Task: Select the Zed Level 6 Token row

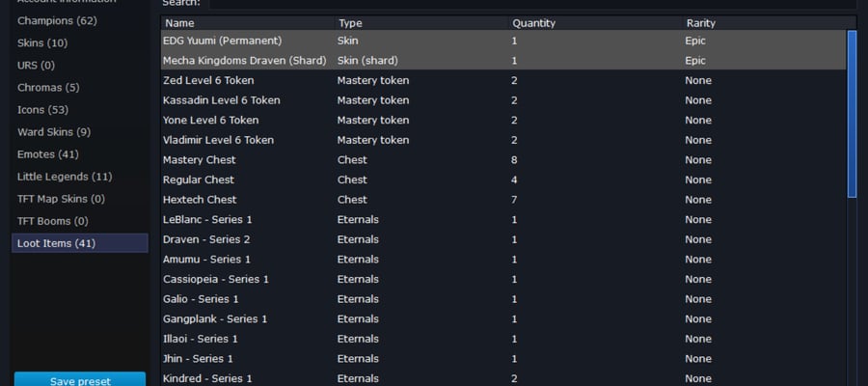Action: (x=503, y=80)
